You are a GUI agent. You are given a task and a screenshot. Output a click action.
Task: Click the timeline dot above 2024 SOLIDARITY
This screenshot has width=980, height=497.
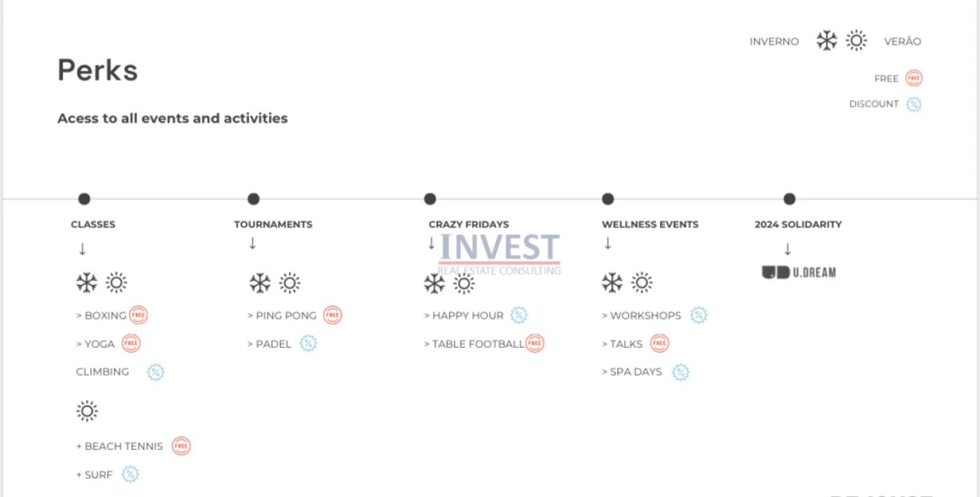(x=790, y=199)
